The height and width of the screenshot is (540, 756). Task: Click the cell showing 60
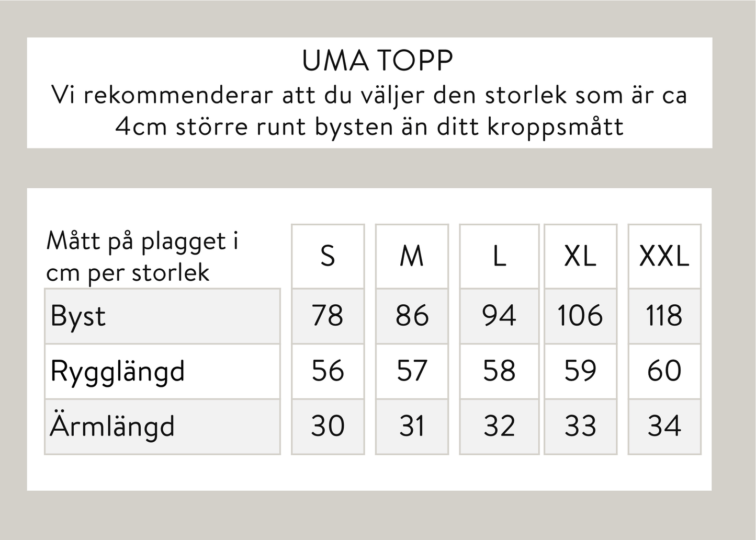[664, 371]
